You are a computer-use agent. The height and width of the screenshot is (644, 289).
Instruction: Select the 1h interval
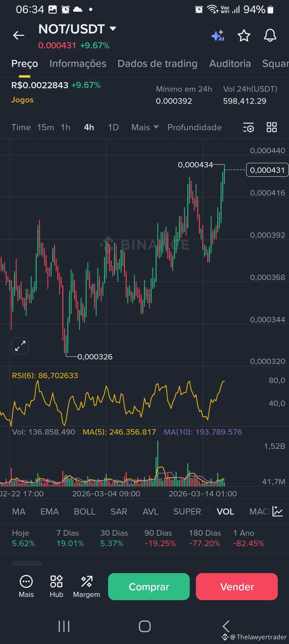[x=66, y=127]
